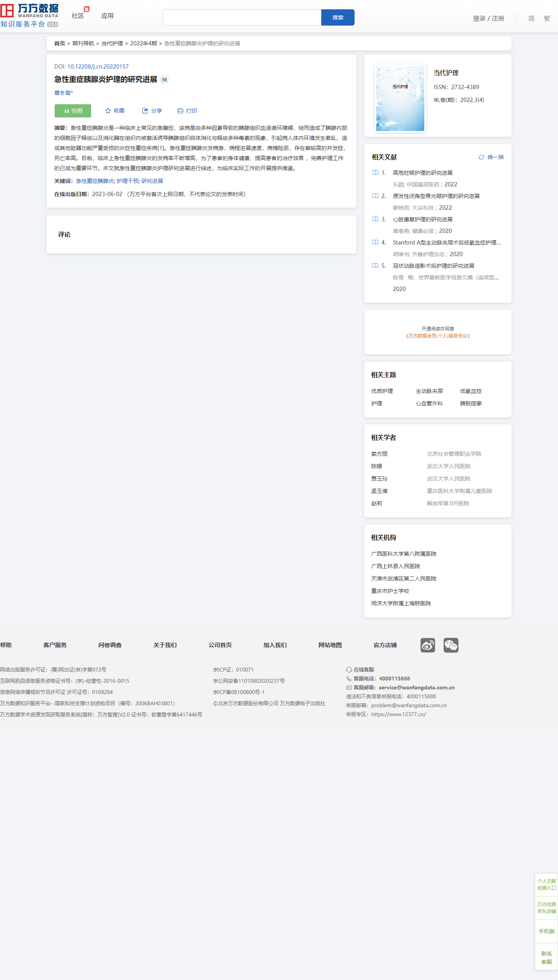Image resolution: width=558 pixels, height=980 pixels.
Task: Switch to traditional Chinese 繁
Action: (547, 18)
